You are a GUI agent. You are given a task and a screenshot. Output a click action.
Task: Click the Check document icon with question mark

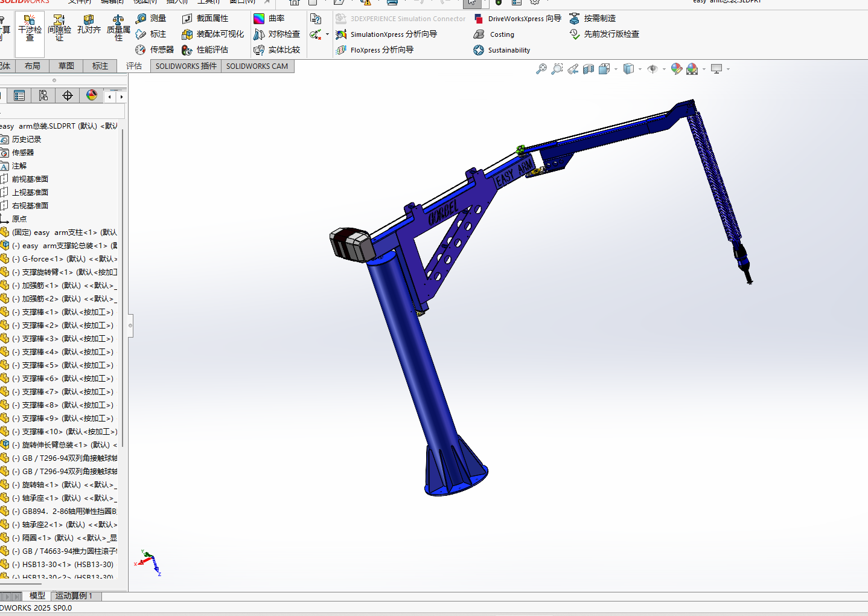pos(316,19)
